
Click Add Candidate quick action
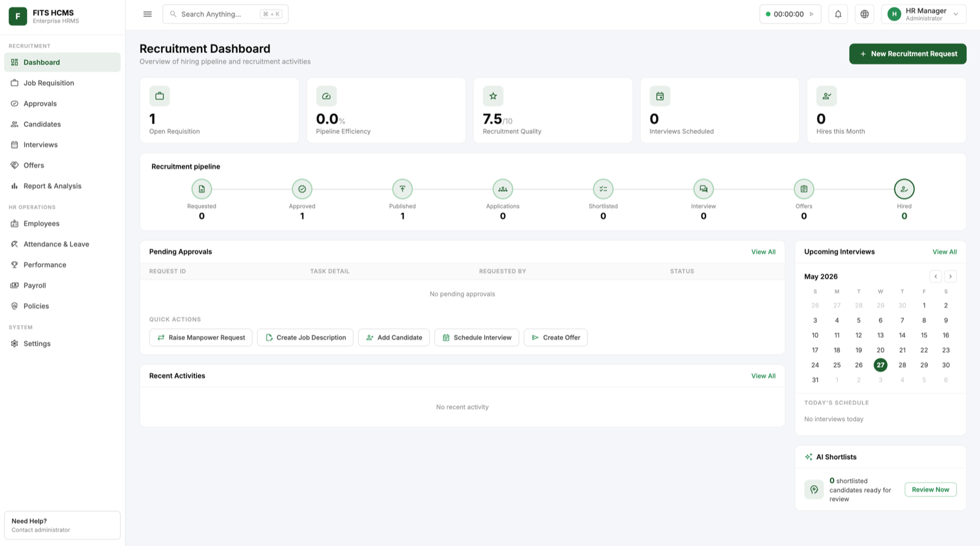click(x=394, y=338)
